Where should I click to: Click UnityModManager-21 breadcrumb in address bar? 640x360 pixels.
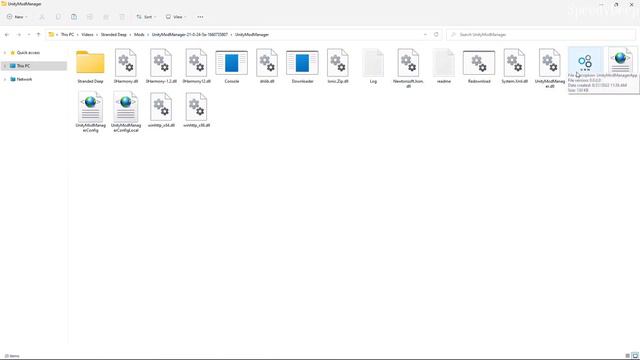coord(190,35)
